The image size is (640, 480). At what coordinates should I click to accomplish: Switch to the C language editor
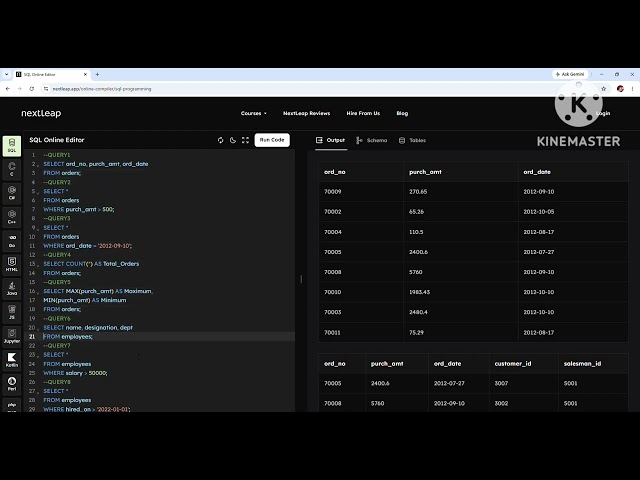(12, 169)
